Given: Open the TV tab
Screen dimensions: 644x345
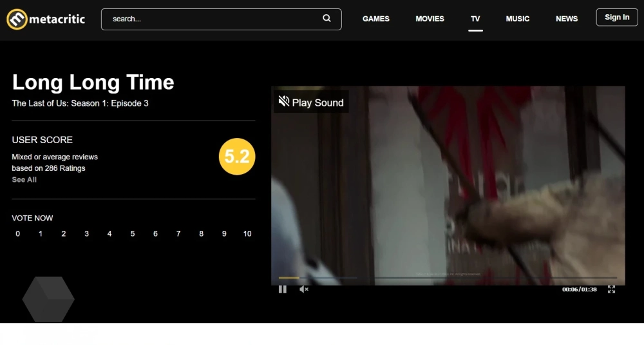Looking at the screenshot, I should (x=475, y=19).
